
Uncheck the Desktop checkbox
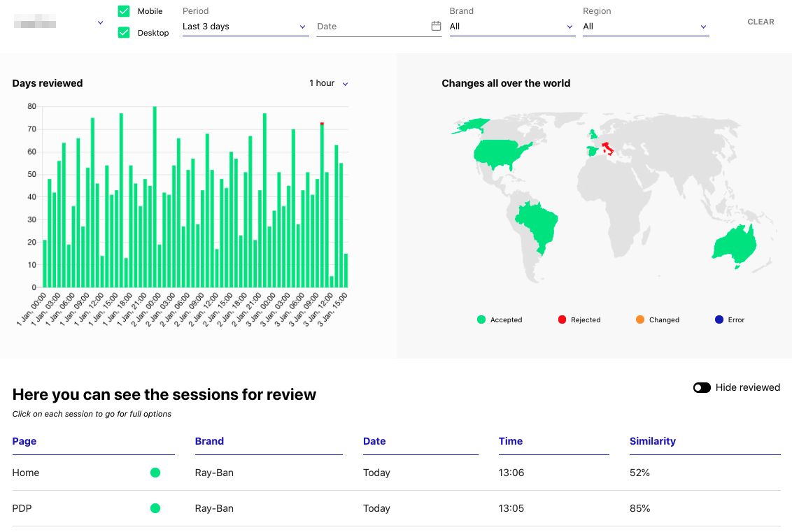coord(124,32)
